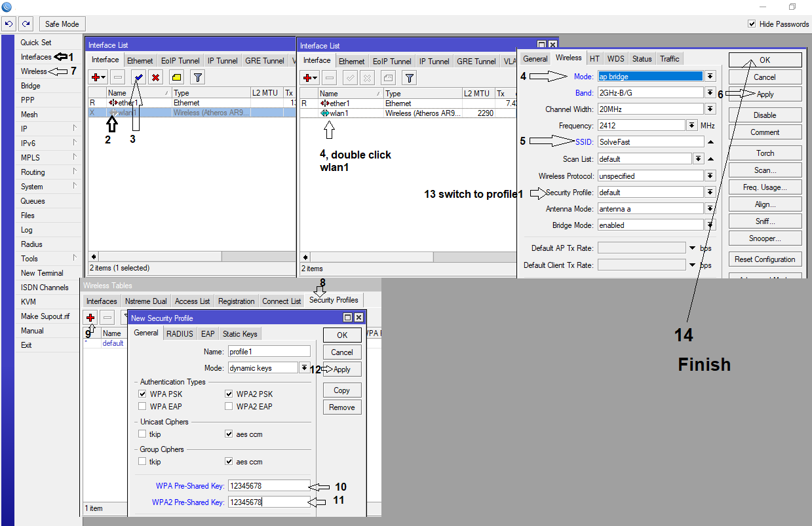The height and width of the screenshot is (526, 812).
Task: Click Apply in the New Security Profile dialog
Action: [x=342, y=369]
